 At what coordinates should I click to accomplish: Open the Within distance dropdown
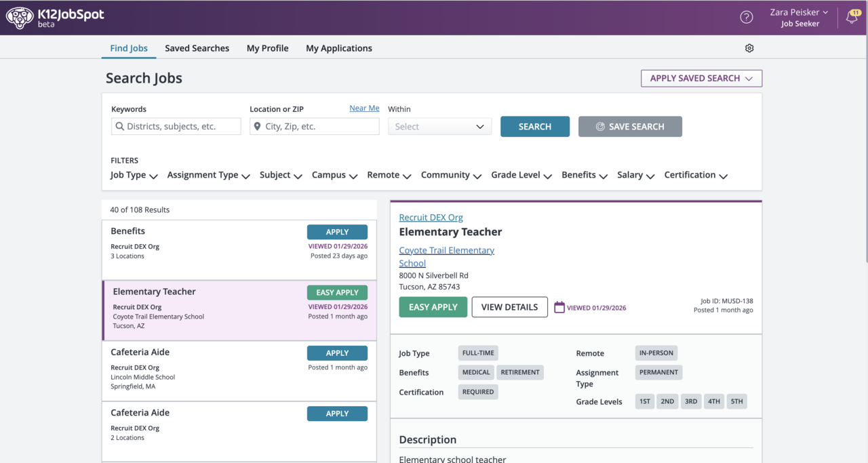[439, 127]
